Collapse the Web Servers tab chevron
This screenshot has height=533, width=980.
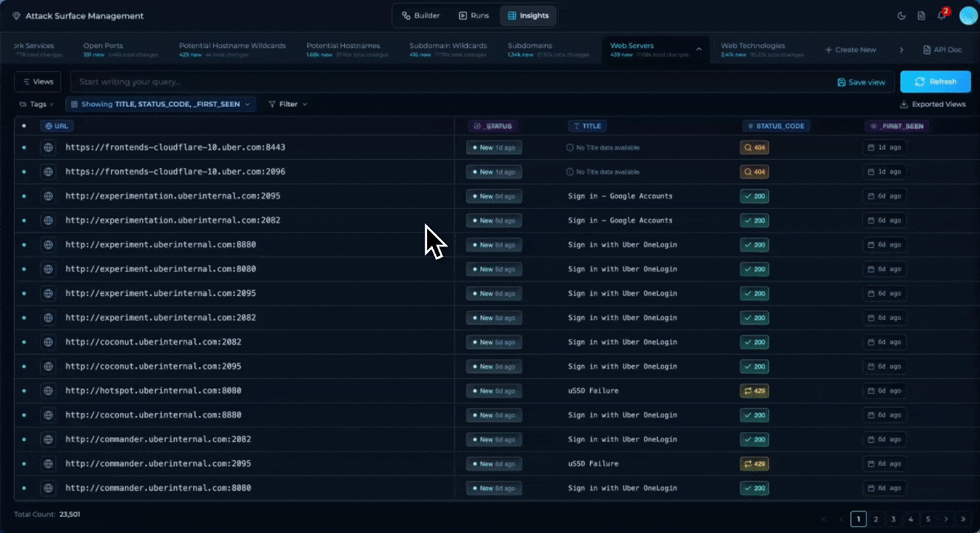pos(699,50)
